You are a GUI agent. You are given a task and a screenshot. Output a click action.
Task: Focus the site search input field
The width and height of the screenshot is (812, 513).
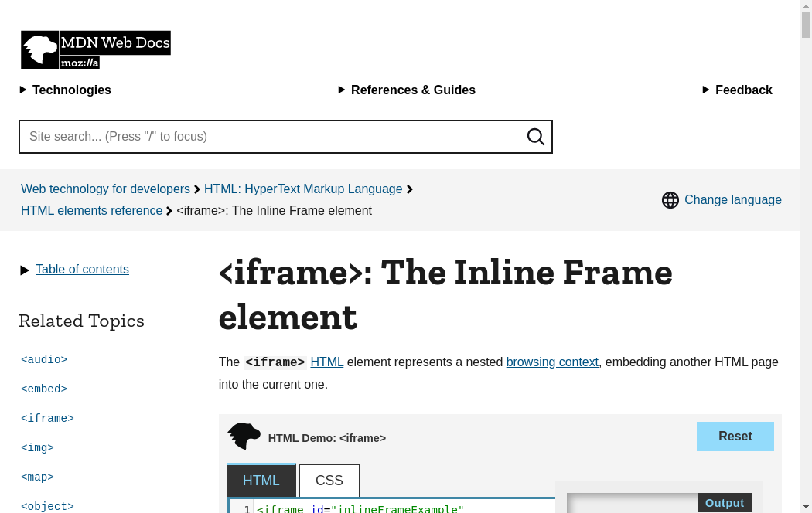[x=271, y=137]
